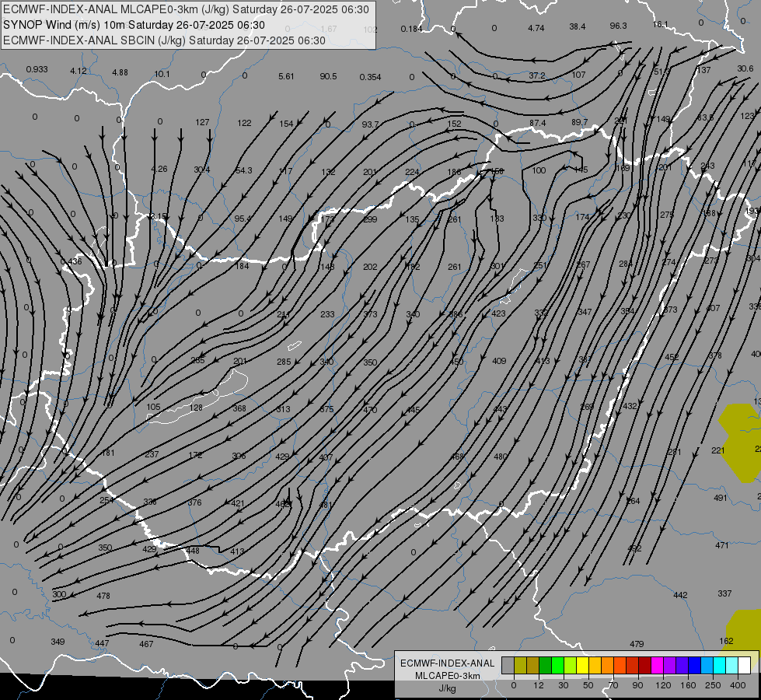Click the 96.3 grid value
Image resolution: width=761 pixels, height=700 pixels.
pyautogui.click(x=618, y=26)
